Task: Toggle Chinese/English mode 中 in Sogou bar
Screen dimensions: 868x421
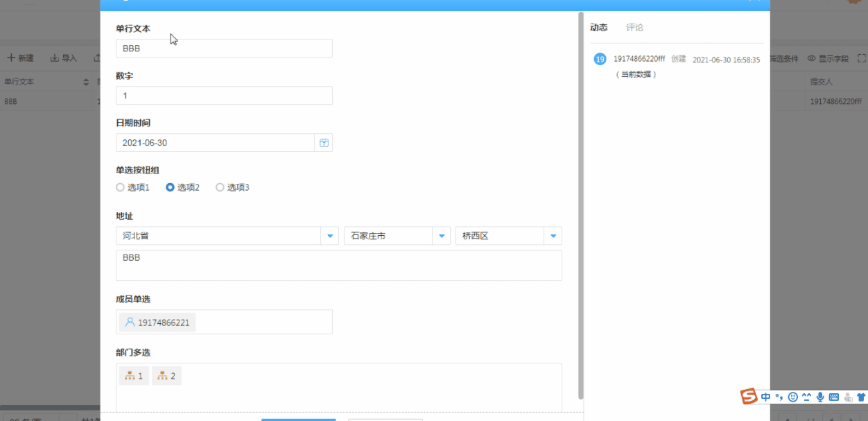Action: coord(765,397)
